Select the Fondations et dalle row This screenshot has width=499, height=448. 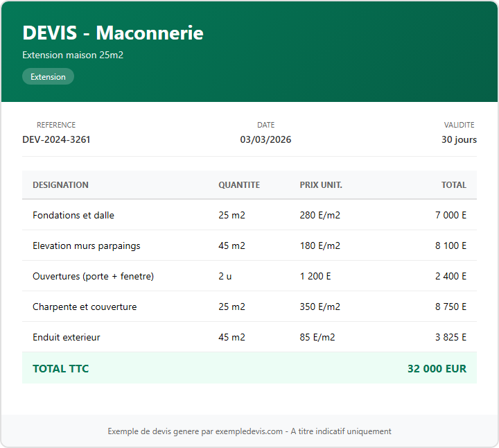[73, 215]
